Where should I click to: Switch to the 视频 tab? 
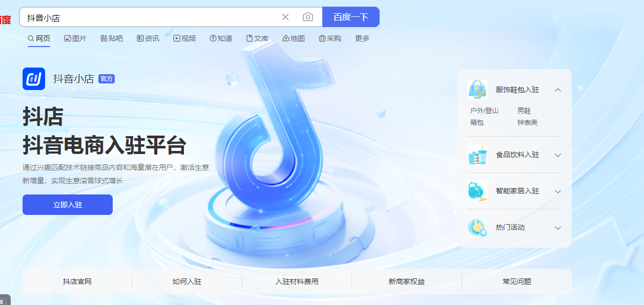tap(184, 37)
